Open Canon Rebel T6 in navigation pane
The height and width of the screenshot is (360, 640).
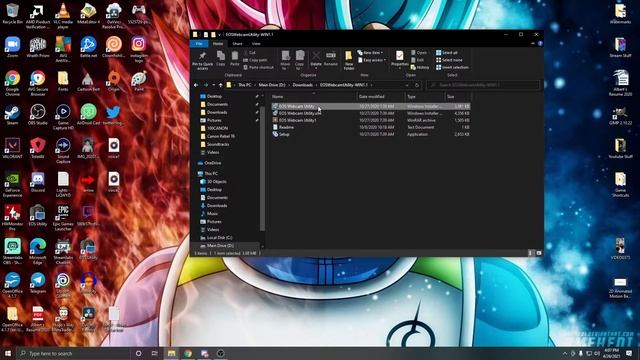(220, 136)
